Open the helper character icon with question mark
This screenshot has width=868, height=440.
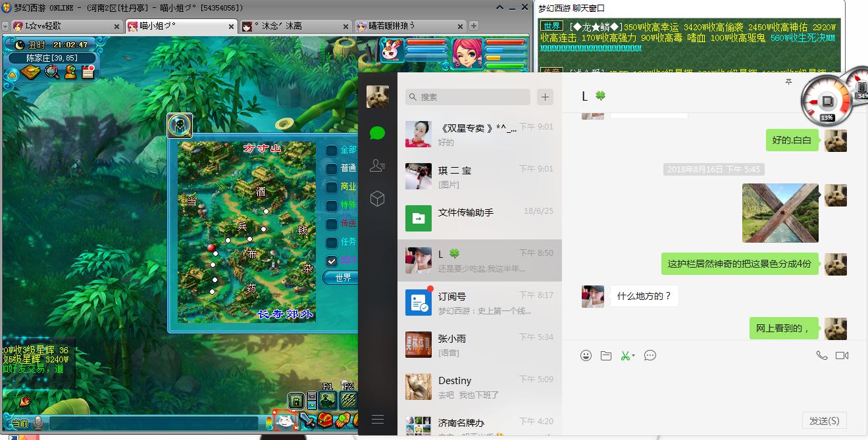pyautogui.click(x=70, y=72)
